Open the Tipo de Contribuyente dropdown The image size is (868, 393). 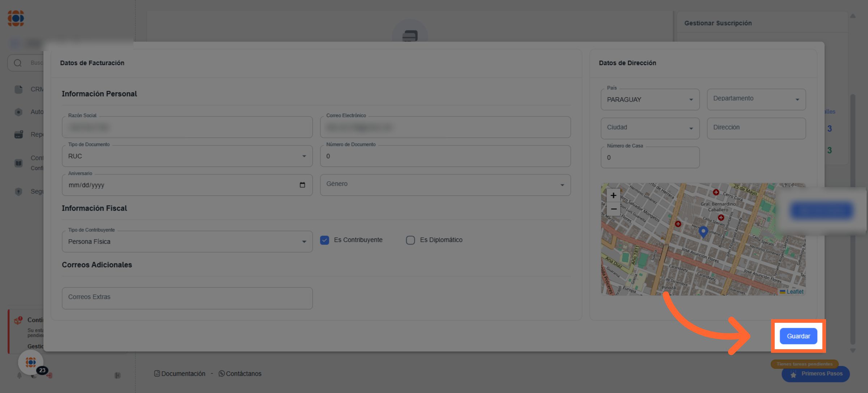[x=187, y=242]
